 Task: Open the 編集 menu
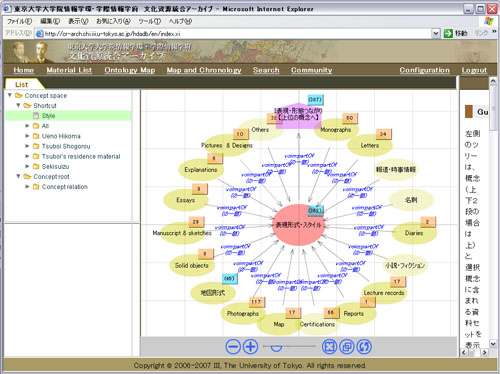pos(50,21)
